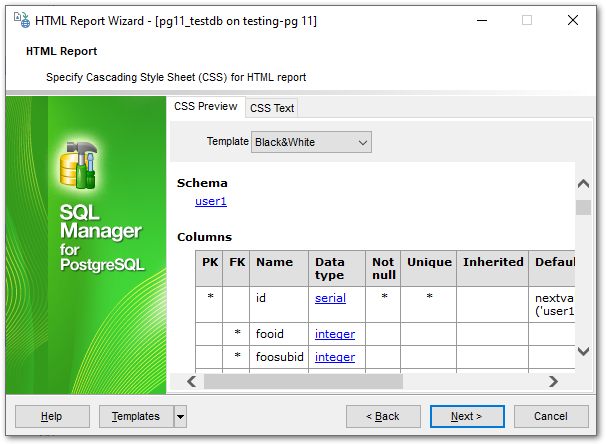Click the integer link in fooid row
The height and width of the screenshot is (445, 606).
click(x=334, y=333)
